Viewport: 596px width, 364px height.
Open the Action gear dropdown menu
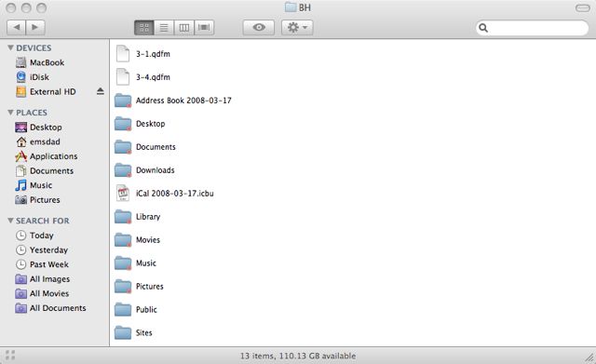point(297,27)
